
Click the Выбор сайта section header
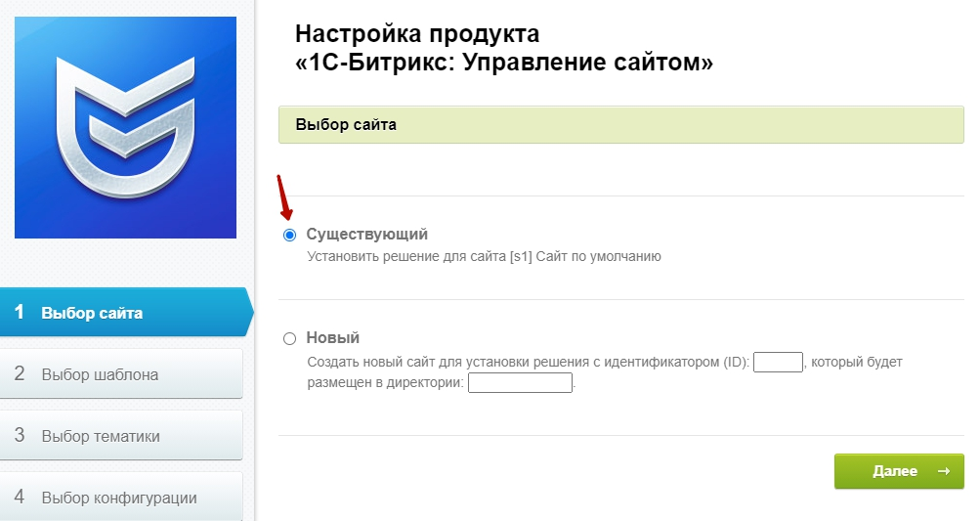tap(620, 124)
